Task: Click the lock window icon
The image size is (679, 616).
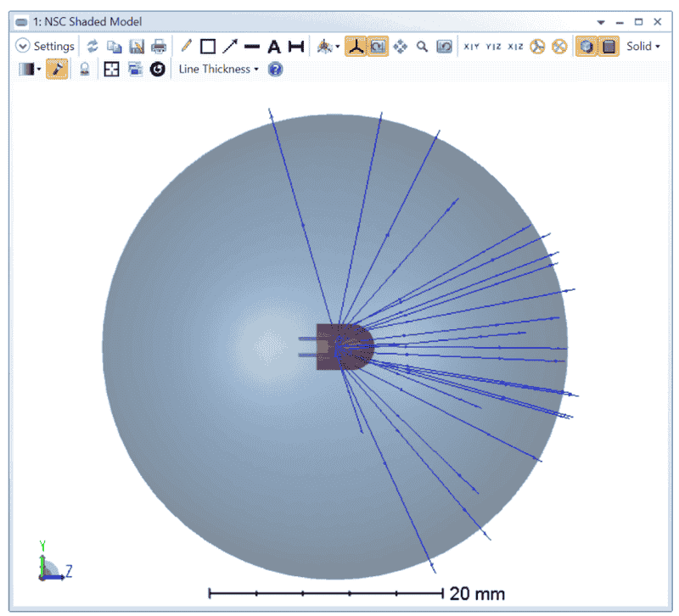Action: [85, 70]
